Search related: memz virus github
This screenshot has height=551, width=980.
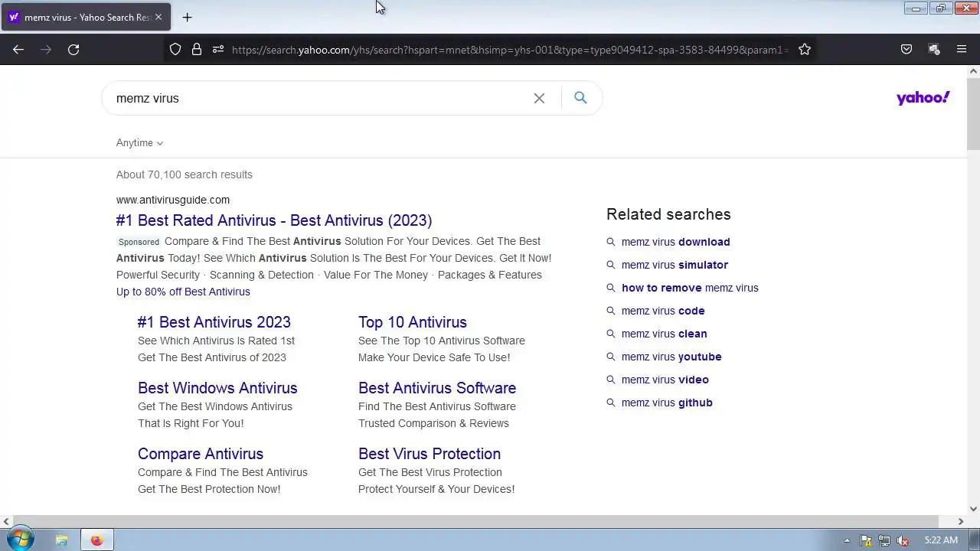(667, 403)
